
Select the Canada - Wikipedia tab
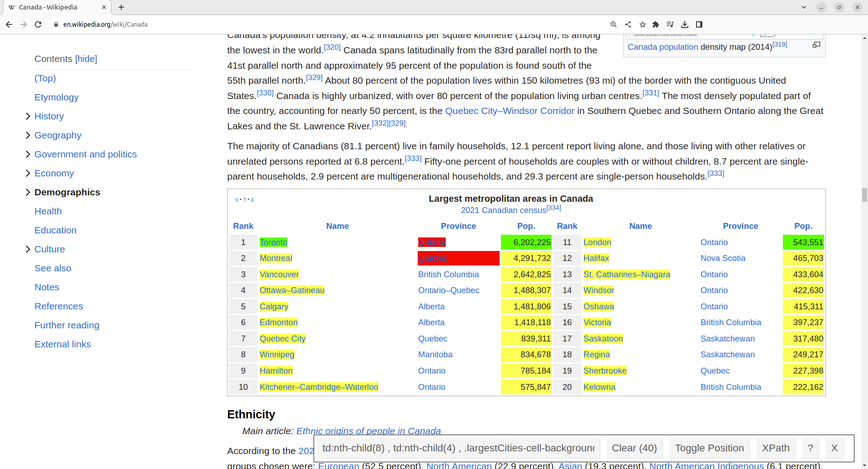(54, 7)
